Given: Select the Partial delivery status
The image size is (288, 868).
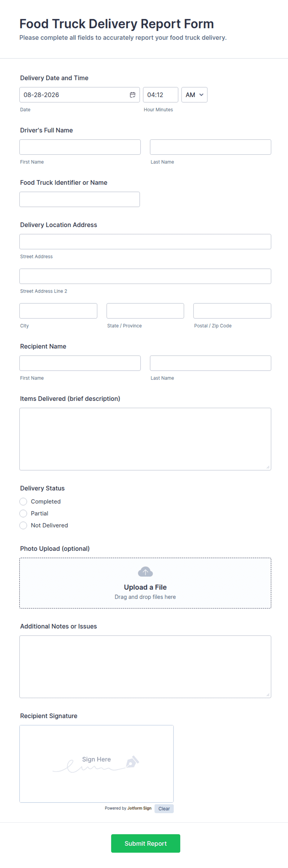Looking at the screenshot, I should (23, 513).
